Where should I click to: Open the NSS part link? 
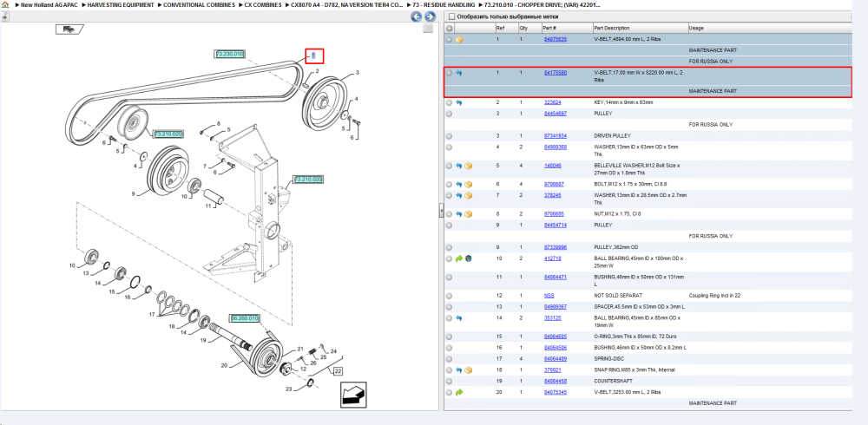coord(549,296)
